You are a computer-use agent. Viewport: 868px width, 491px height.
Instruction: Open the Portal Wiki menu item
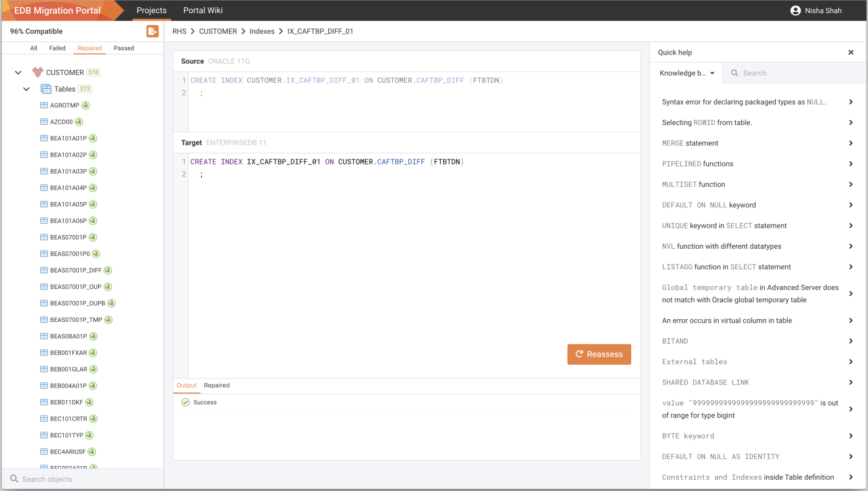[203, 11]
